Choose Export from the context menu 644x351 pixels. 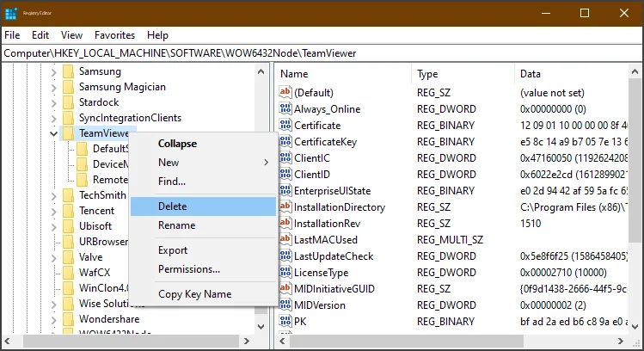coord(203,250)
